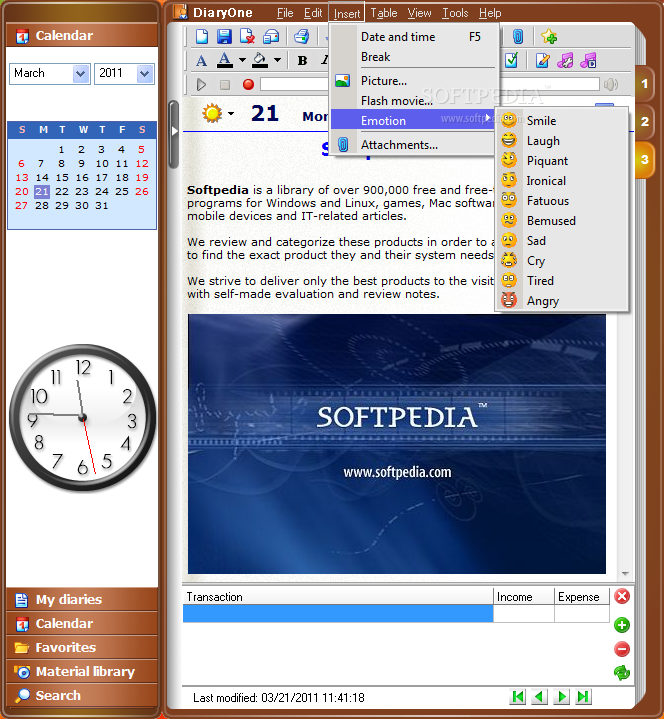
Task: Click the audio file path field
Action: pyautogui.click(x=430, y=84)
